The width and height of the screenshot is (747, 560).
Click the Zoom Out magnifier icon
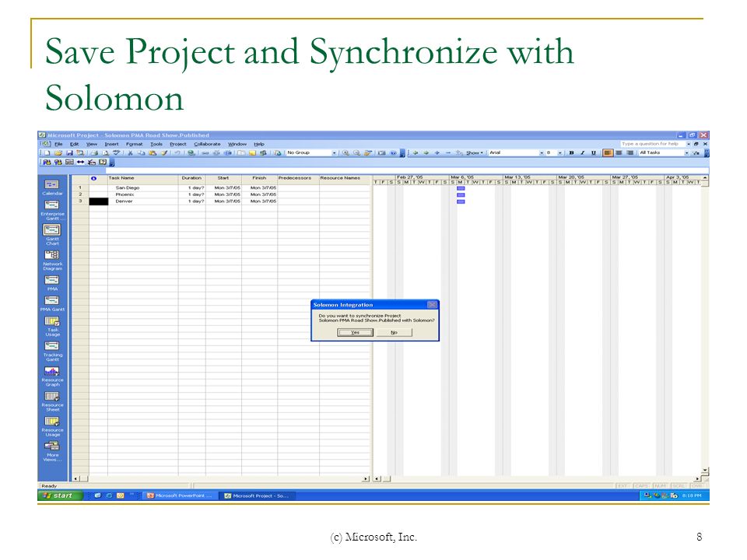[356, 153]
